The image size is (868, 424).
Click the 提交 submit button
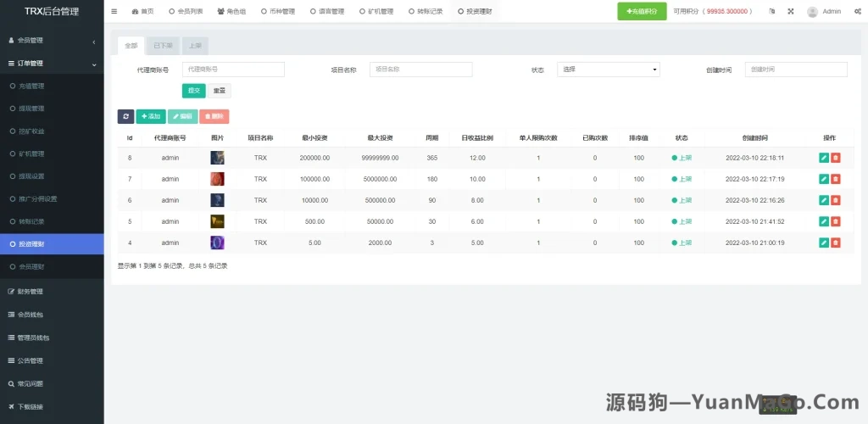coord(194,91)
